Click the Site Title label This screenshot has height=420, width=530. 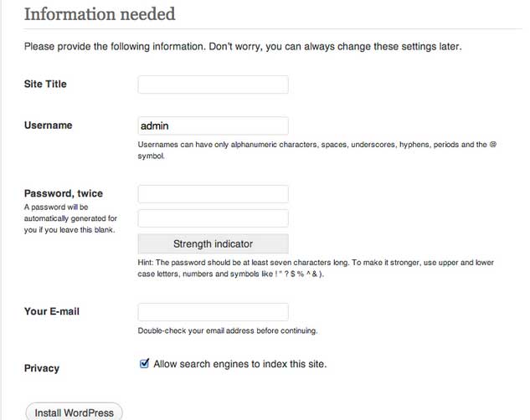pos(45,85)
